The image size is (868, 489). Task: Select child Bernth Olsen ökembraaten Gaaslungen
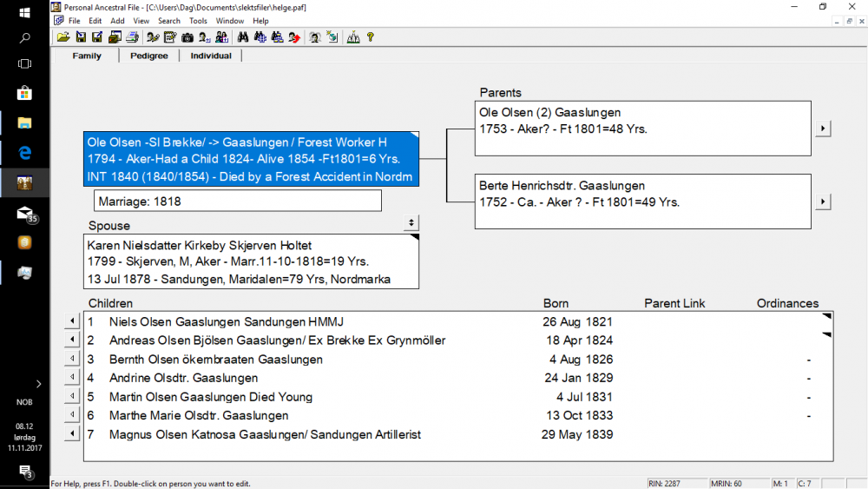216,360
